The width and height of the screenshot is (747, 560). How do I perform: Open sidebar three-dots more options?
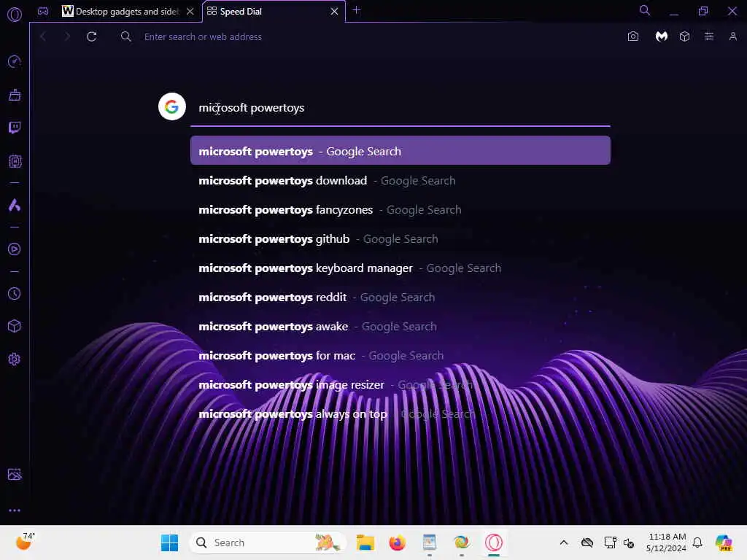(15, 510)
